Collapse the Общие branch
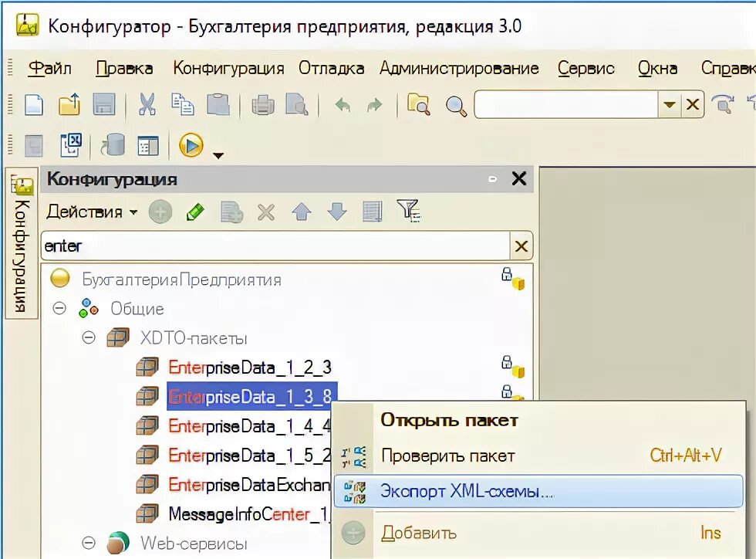This screenshot has width=756, height=559. 59,308
